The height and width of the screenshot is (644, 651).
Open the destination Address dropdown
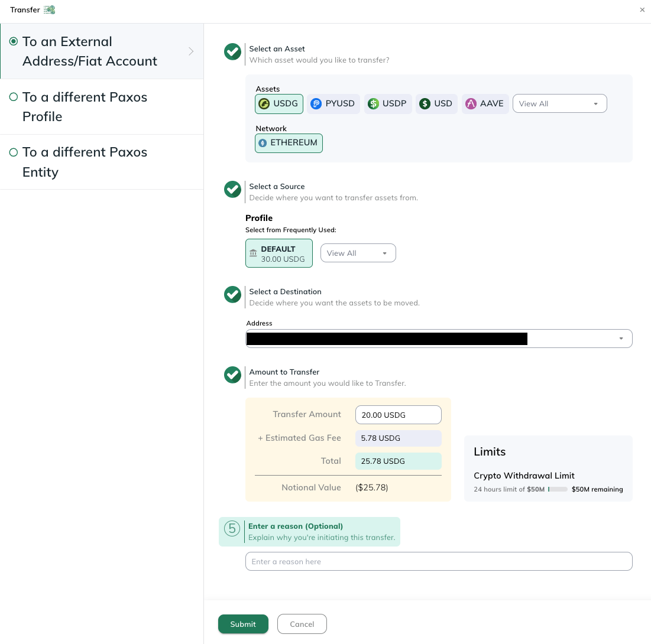(x=439, y=339)
